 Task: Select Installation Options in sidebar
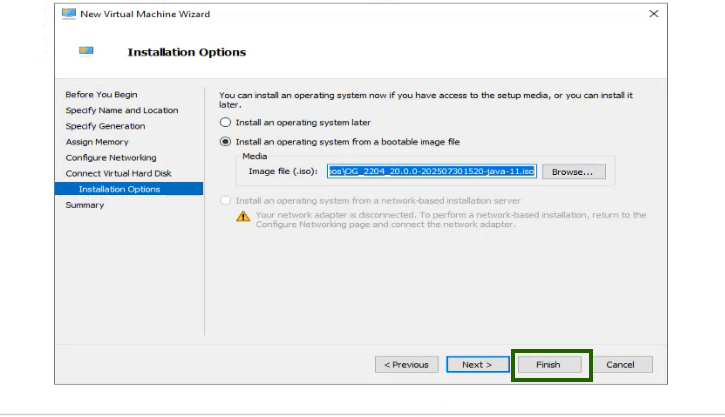coord(119,189)
